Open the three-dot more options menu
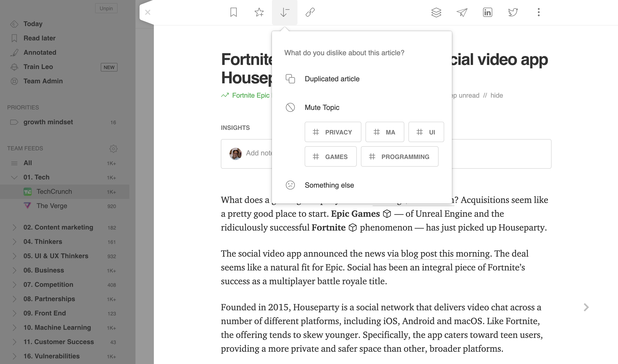The image size is (618, 364). click(x=539, y=12)
